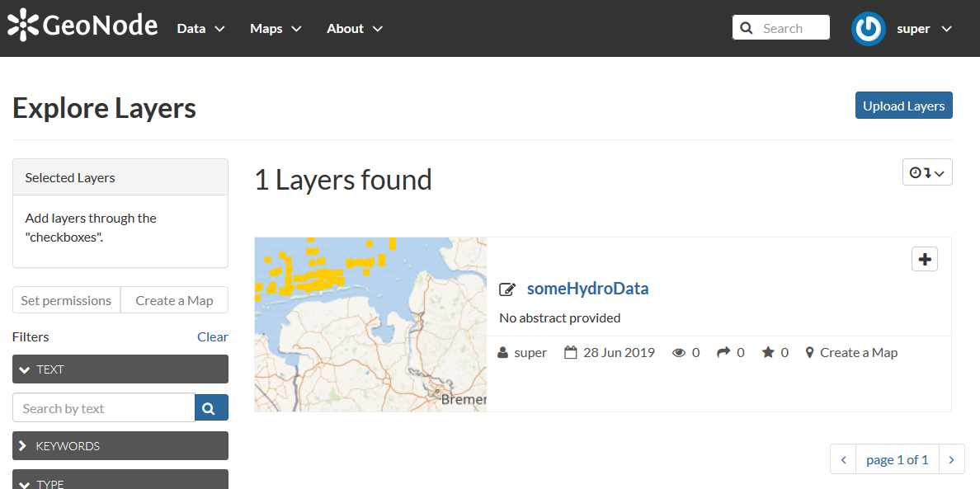The width and height of the screenshot is (980, 489).
Task: Click No abstract provided text
Action: click(x=560, y=318)
